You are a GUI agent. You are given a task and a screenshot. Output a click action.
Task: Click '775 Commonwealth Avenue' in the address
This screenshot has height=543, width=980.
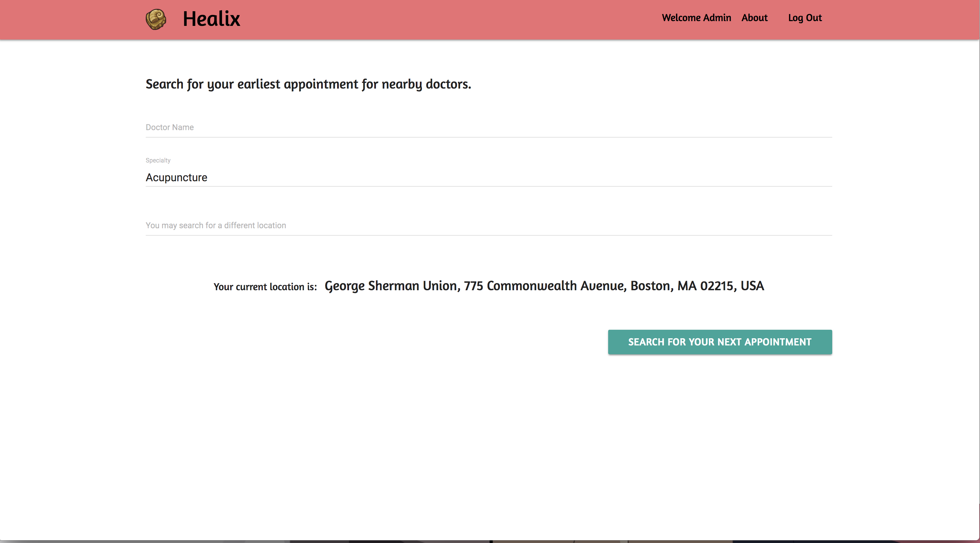[544, 286]
